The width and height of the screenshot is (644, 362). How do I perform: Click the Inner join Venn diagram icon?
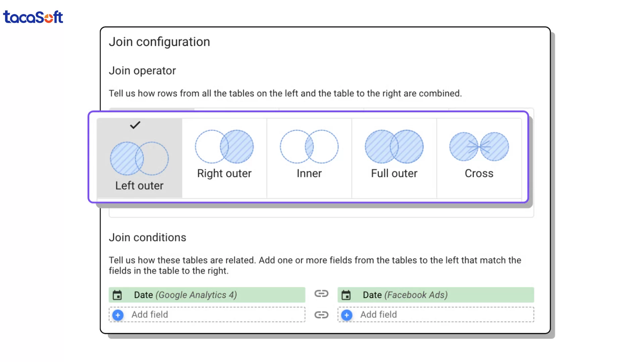pyautogui.click(x=309, y=146)
